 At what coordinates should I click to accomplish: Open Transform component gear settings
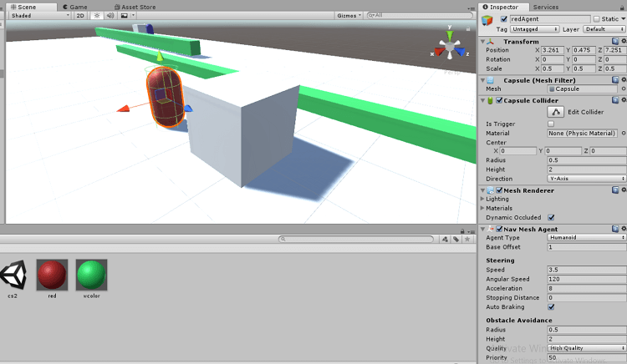[x=623, y=41]
